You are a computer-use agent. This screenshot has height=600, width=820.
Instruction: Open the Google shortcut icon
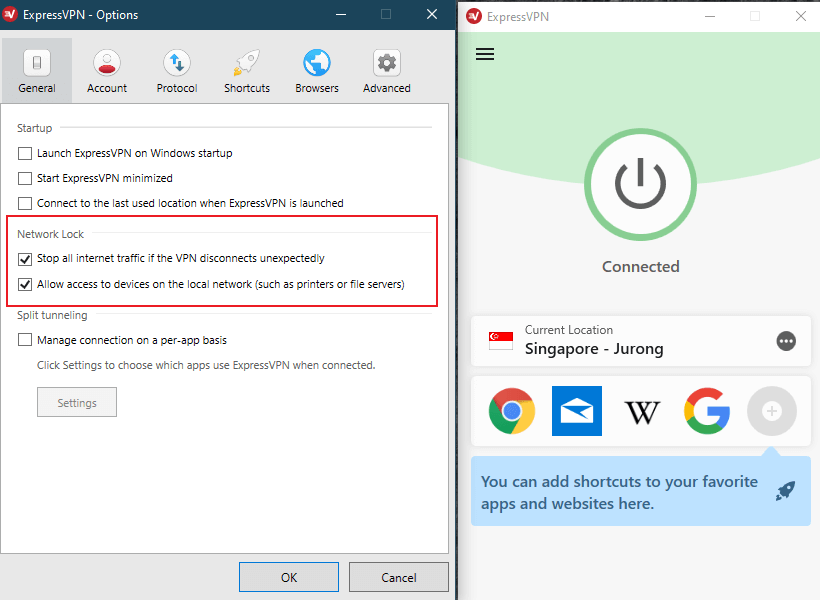click(x=707, y=411)
